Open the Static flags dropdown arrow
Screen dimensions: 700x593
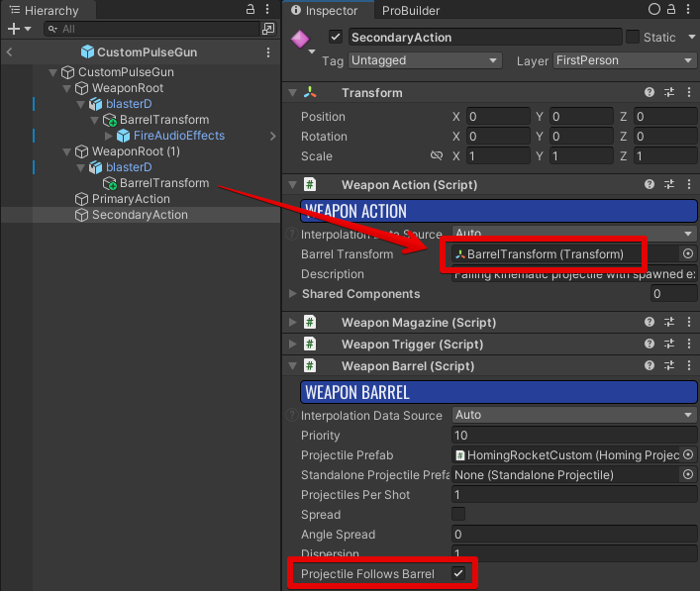coord(691,37)
